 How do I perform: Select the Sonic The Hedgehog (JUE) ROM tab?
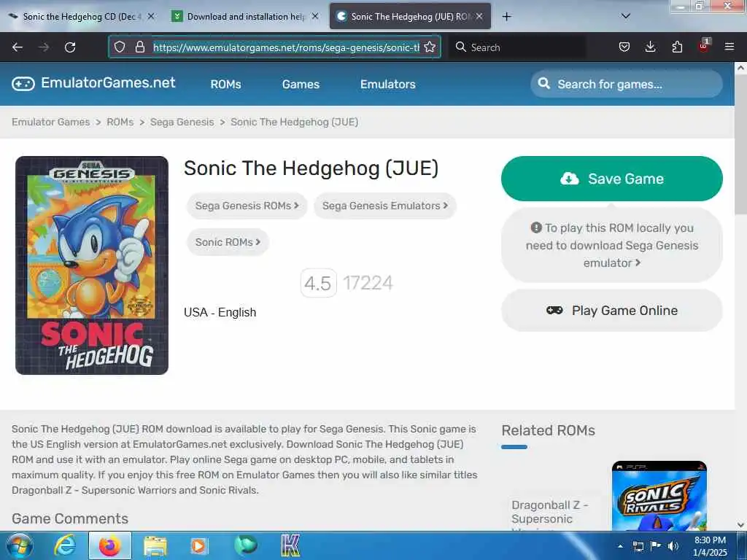point(410,17)
